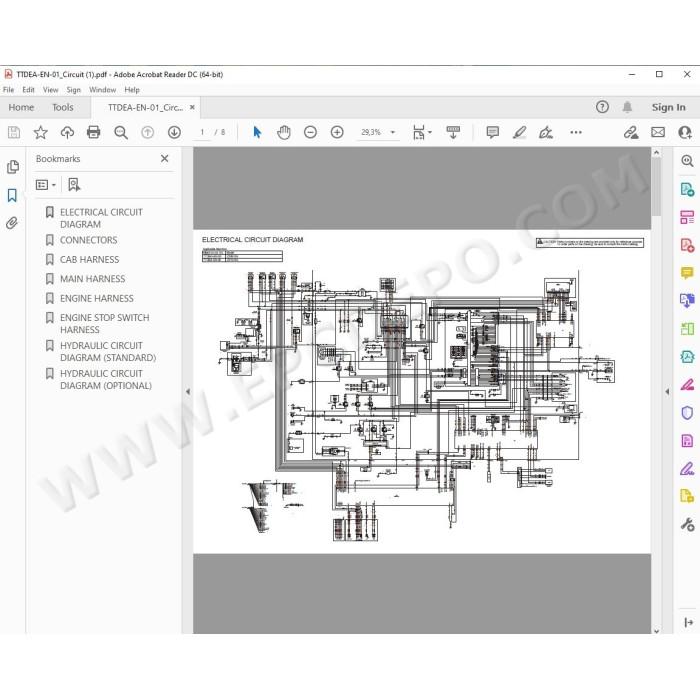Zoom in with plus button
700x700 pixels.
coord(337,132)
